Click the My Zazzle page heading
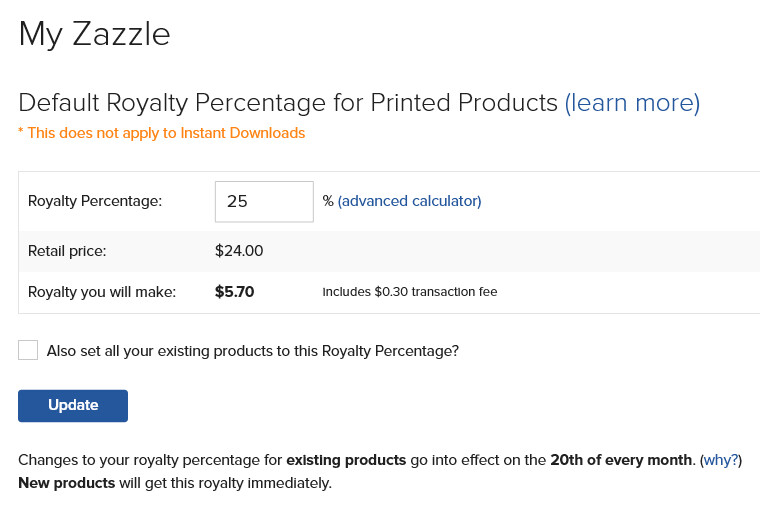The height and width of the screenshot is (516, 760). tap(95, 35)
